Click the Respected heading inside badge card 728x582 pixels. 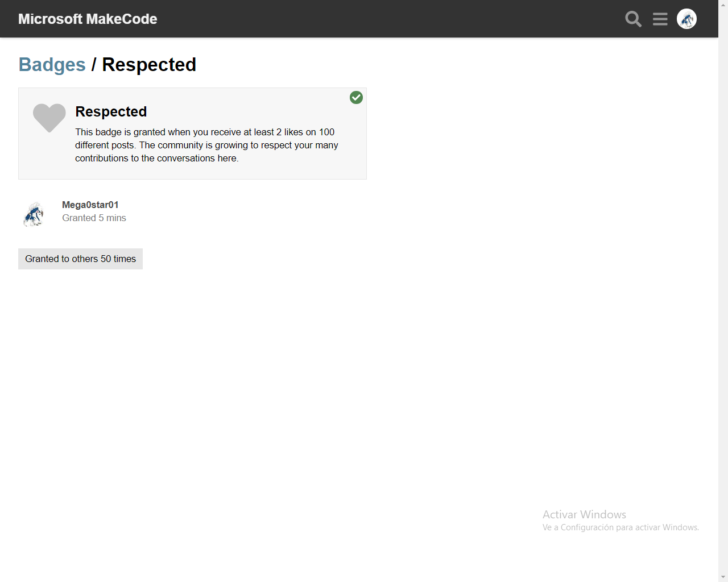click(111, 111)
